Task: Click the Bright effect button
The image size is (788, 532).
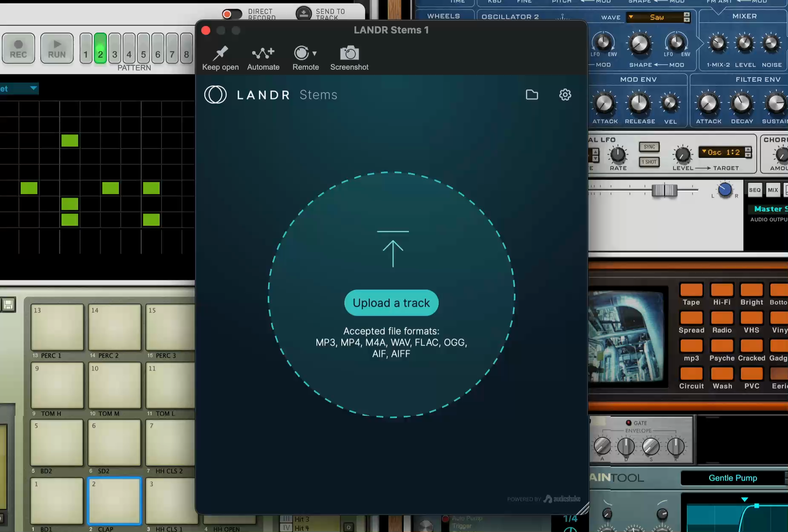Action: click(x=752, y=290)
